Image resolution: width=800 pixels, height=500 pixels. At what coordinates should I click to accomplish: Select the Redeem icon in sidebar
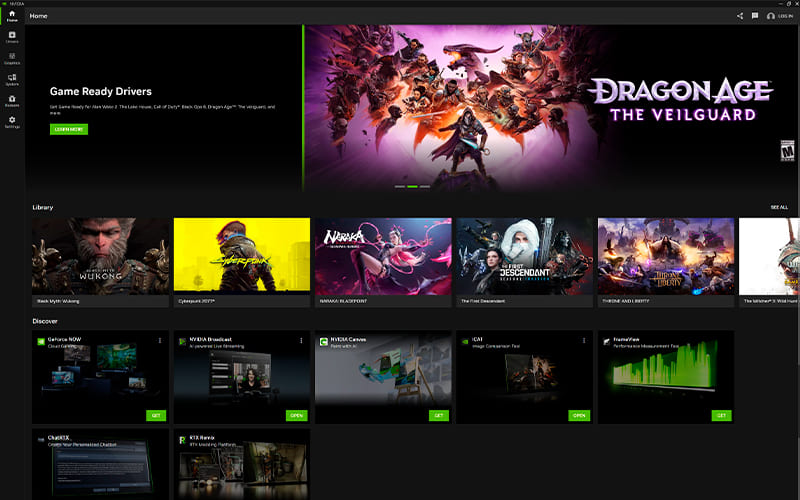click(x=12, y=100)
